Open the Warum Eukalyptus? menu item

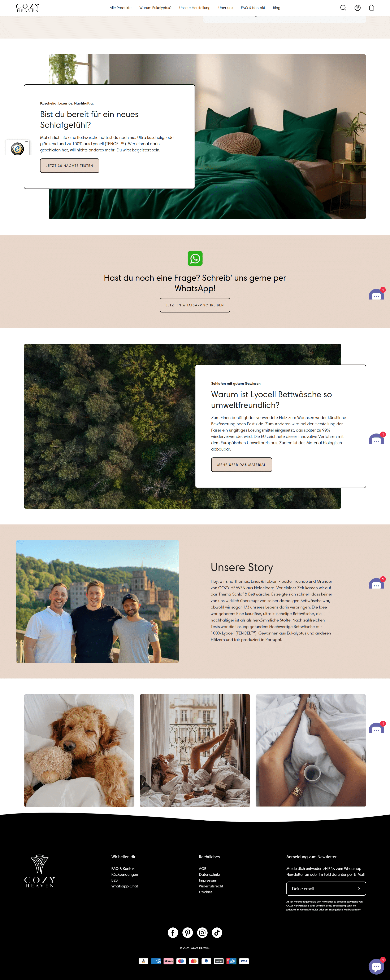(155, 8)
